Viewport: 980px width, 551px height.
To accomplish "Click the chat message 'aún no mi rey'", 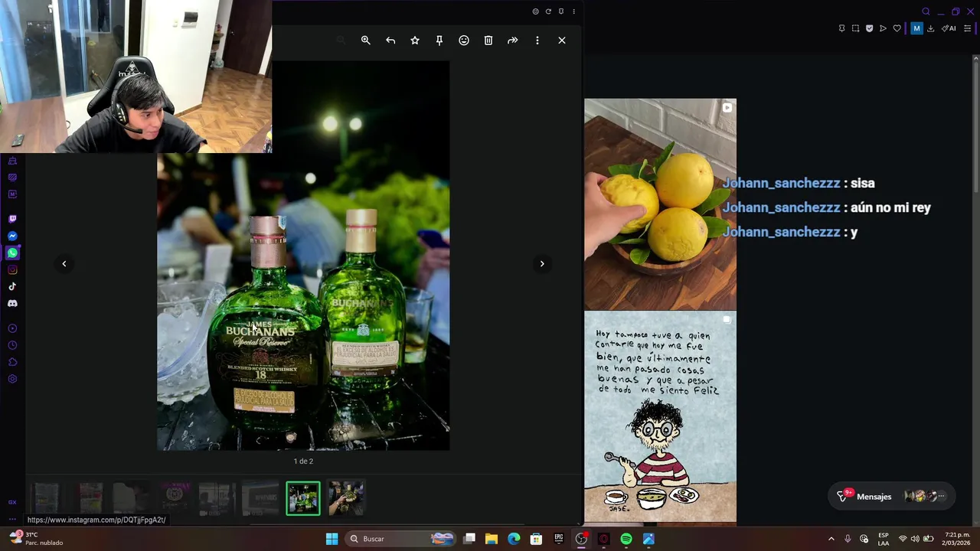I will [890, 207].
